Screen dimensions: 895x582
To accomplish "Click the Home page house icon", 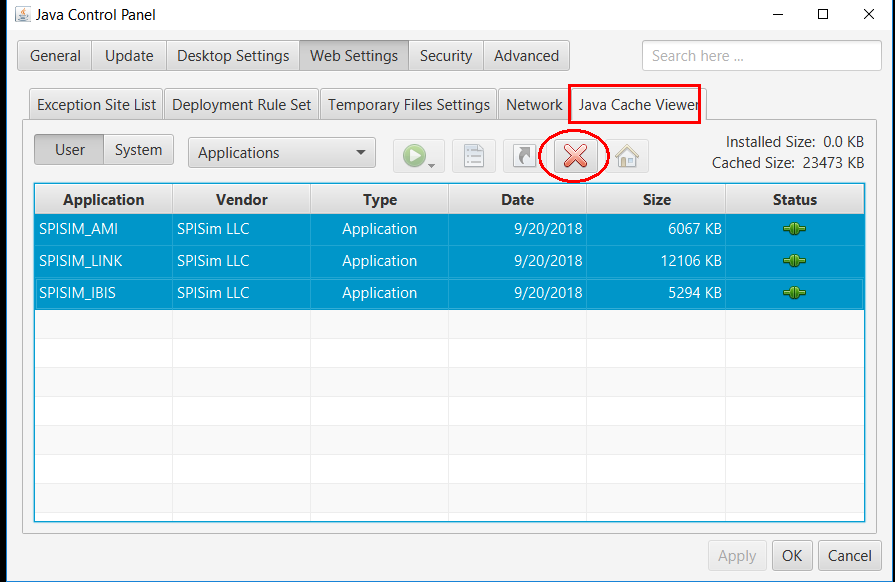I will (626, 155).
